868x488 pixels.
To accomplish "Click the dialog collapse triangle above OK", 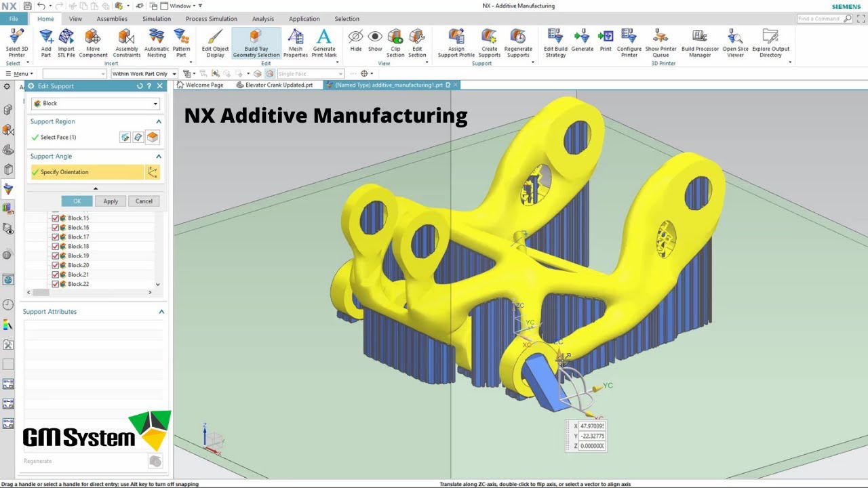I will click(x=96, y=188).
